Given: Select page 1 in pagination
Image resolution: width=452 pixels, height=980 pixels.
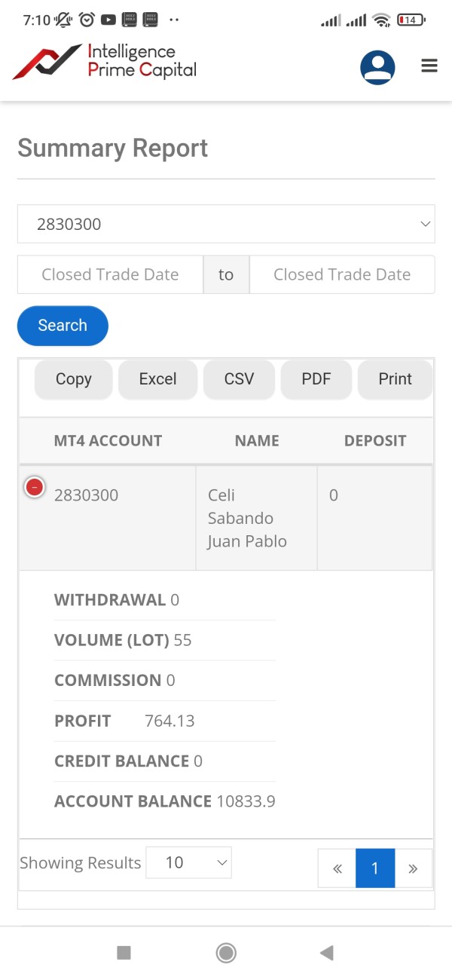Looking at the screenshot, I should coord(375,868).
